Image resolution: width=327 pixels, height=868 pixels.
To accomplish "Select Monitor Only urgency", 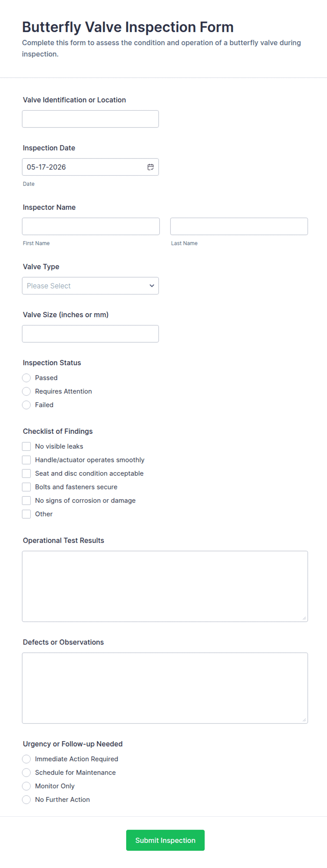I will 26,786.
